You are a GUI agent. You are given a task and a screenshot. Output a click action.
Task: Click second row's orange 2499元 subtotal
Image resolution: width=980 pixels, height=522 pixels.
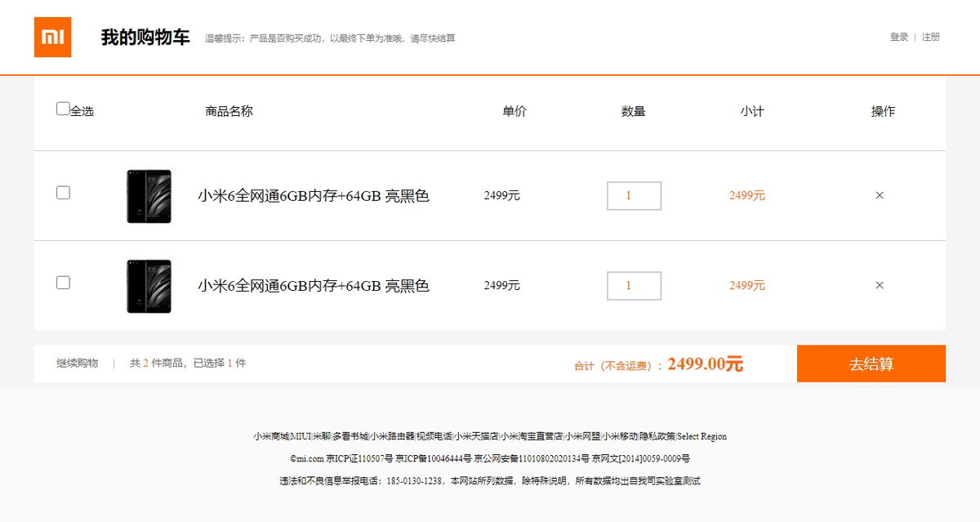[747, 285]
